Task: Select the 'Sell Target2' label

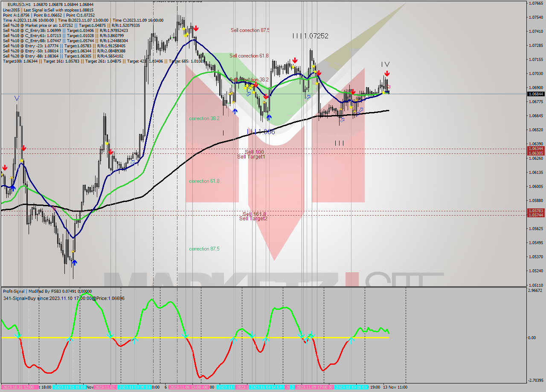Action: tap(253, 219)
